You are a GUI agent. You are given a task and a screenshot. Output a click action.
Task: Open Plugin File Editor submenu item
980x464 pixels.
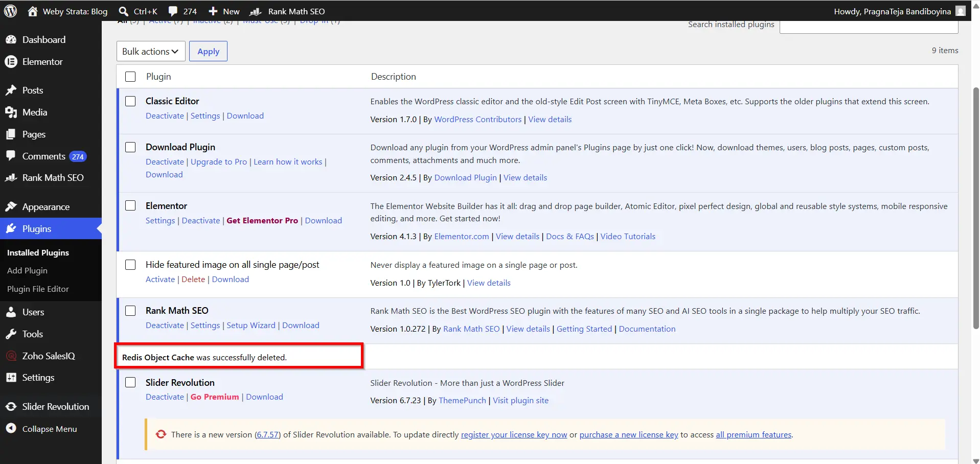(38, 289)
